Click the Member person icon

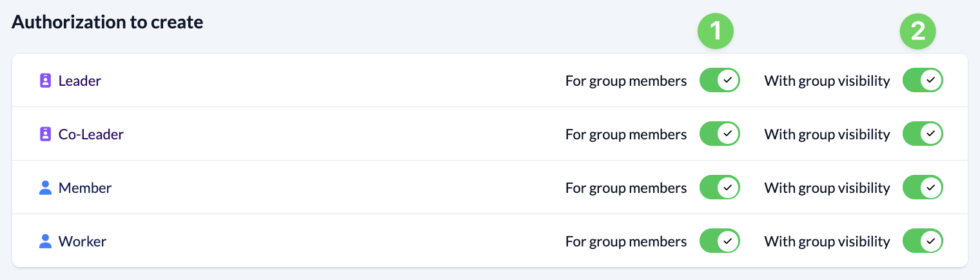[x=45, y=188]
